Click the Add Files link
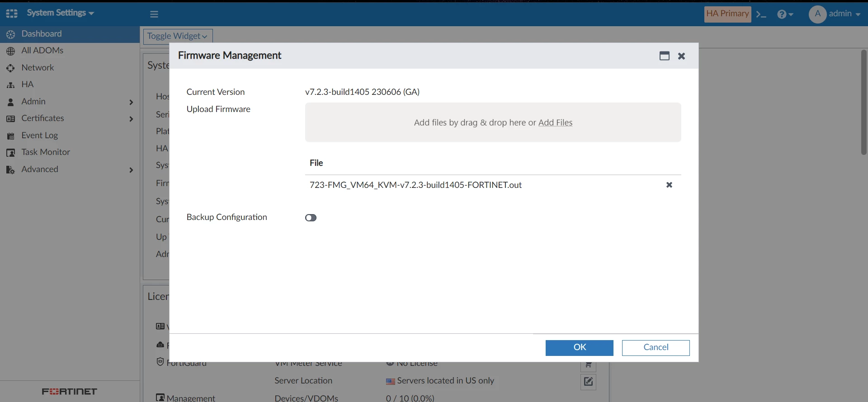Image resolution: width=868 pixels, height=402 pixels. pyautogui.click(x=555, y=123)
